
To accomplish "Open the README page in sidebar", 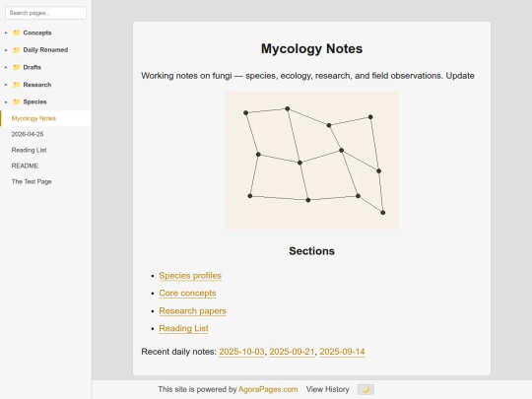I will coord(25,166).
